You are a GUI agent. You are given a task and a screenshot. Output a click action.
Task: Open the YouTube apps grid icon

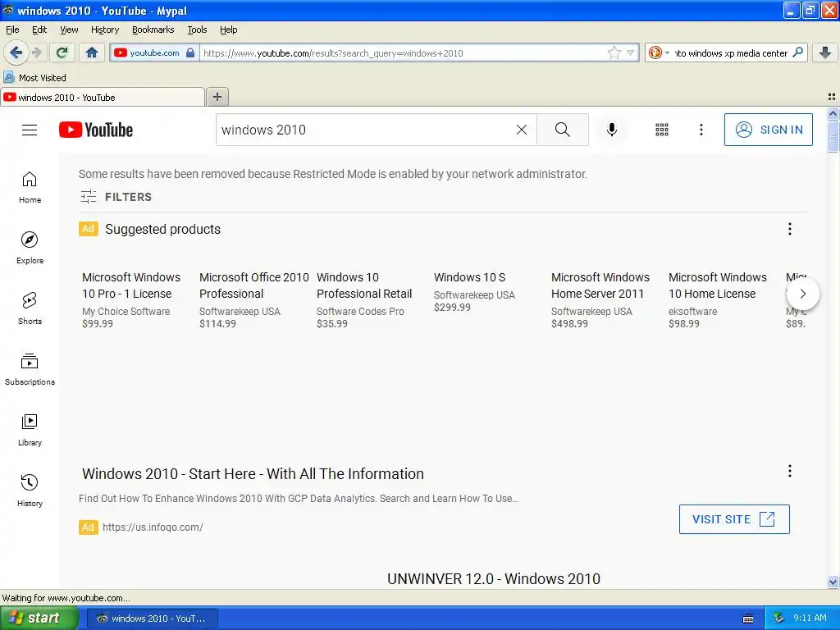tap(662, 130)
